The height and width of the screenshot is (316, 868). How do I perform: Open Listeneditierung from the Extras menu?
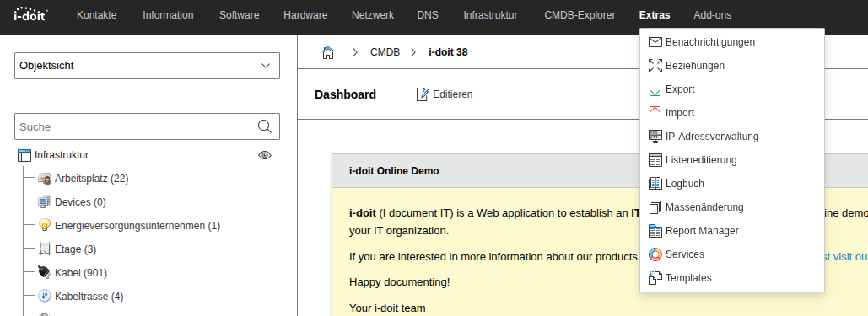point(732,160)
